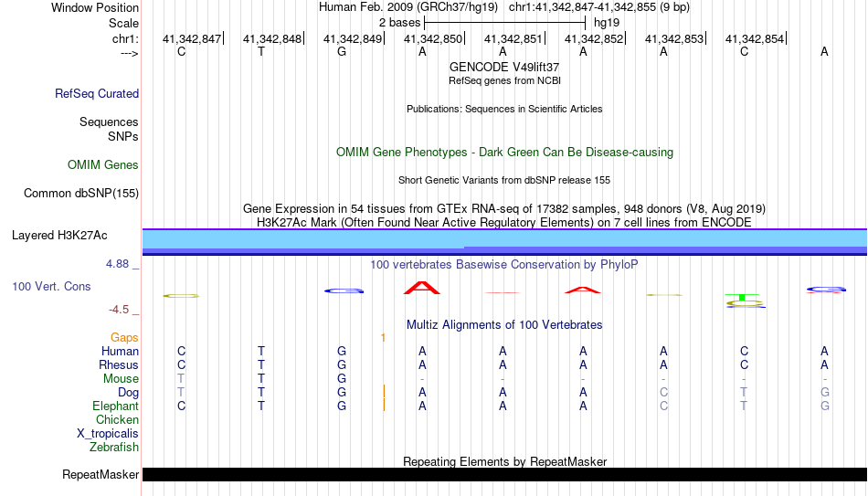Screen dimensions: 868x496
Task: Click the orange Gaps label
Action: [124, 338]
